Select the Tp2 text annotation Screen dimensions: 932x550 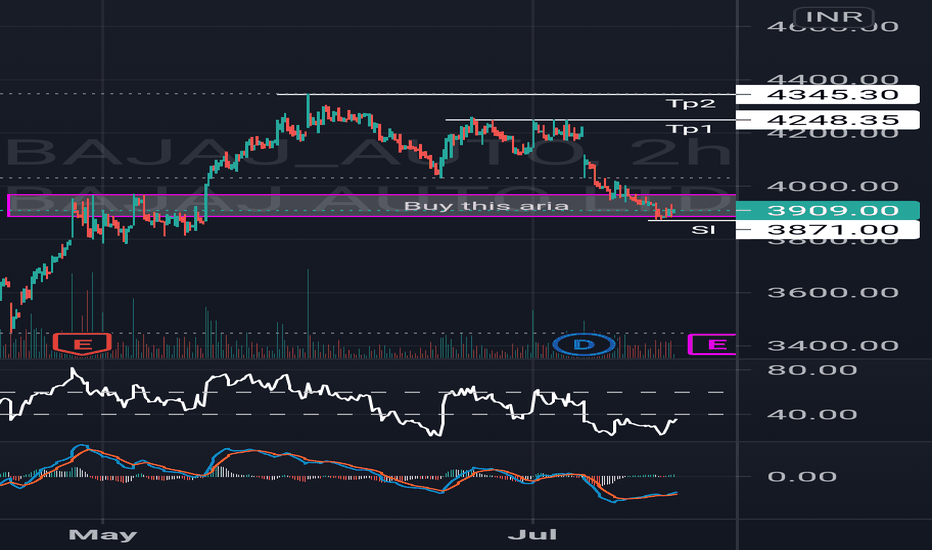coord(689,104)
